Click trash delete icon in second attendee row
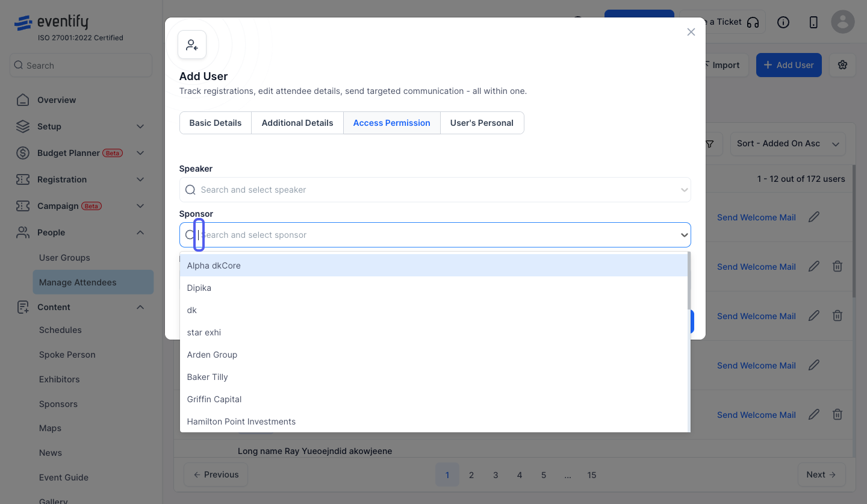Image resolution: width=867 pixels, height=504 pixels. pos(837,266)
